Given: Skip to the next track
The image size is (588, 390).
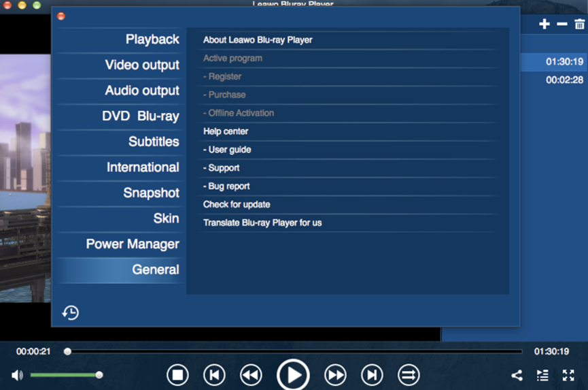Looking at the screenshot, I should click(372, 374).
